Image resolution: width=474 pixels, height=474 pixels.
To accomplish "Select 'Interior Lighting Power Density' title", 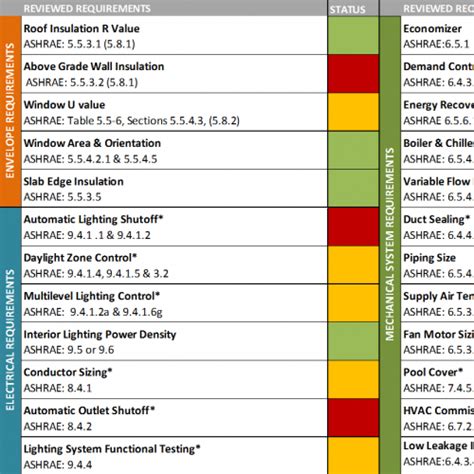I will click(100, 335).
